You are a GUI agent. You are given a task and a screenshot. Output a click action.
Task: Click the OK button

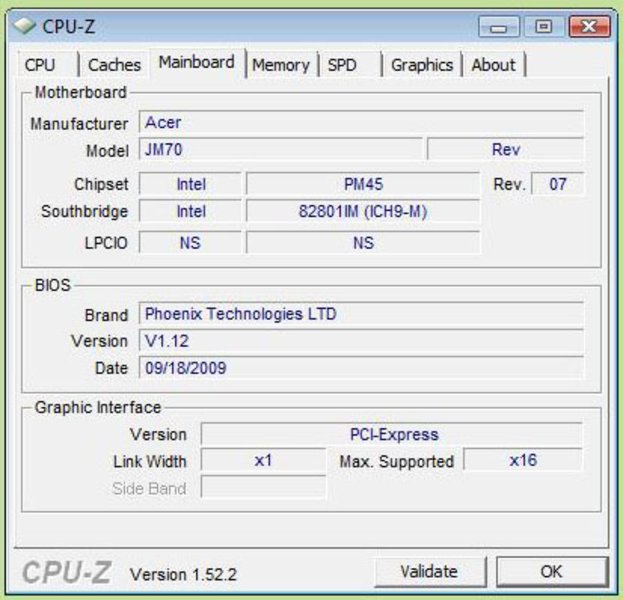pos(552,572)
